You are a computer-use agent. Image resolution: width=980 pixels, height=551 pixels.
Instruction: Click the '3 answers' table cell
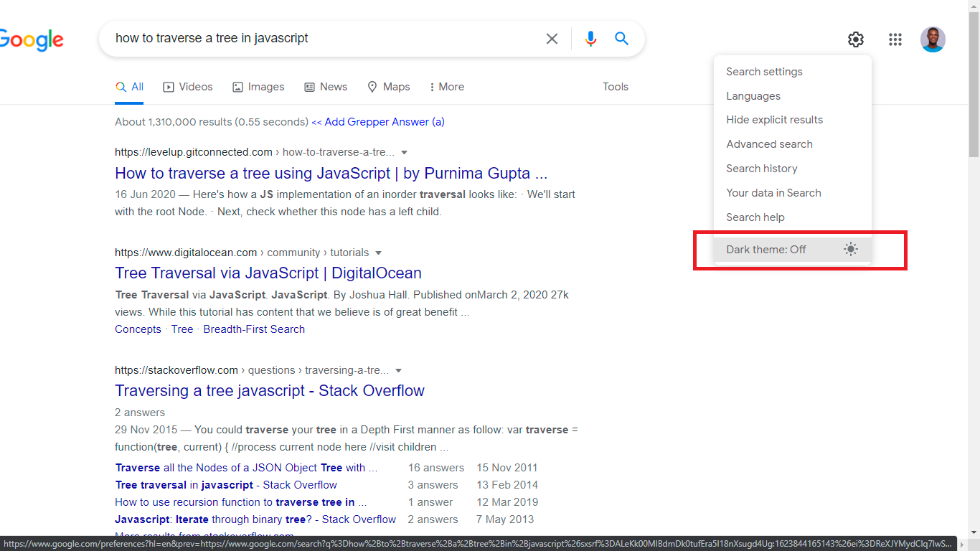[433, 485]
